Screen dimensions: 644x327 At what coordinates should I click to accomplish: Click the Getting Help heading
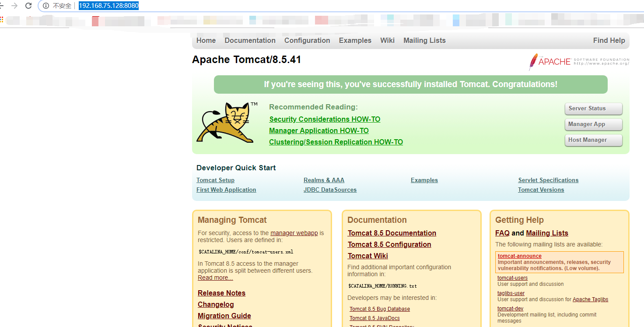click(519, 220)
